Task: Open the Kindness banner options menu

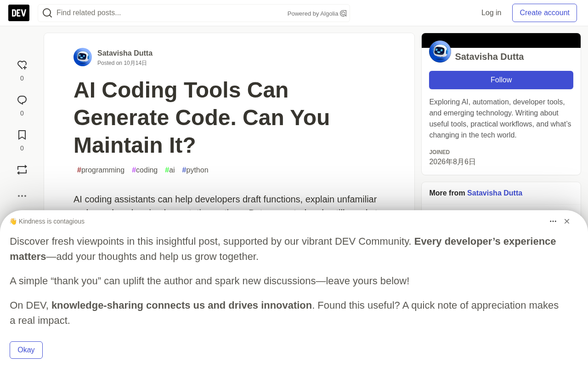Action: pos(553,221)
